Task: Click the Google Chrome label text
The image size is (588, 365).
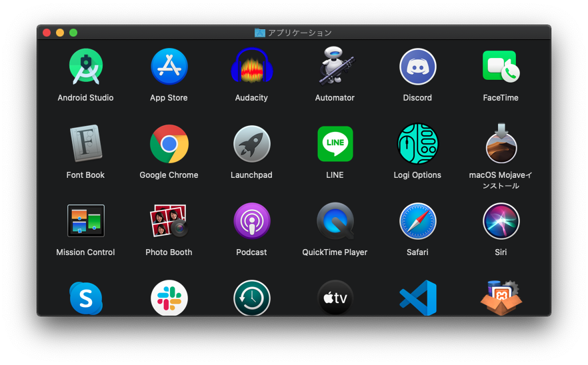Action: [x=169, y=175]
